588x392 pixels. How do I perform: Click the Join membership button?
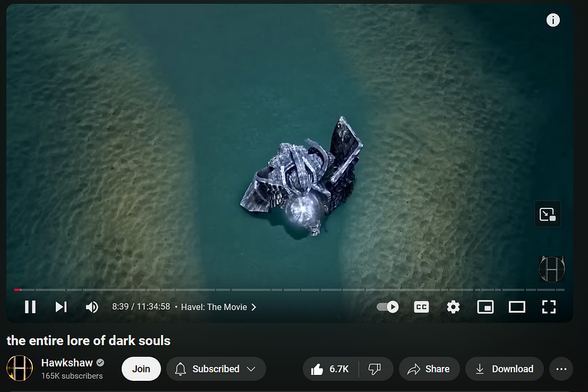click(141, 368)
